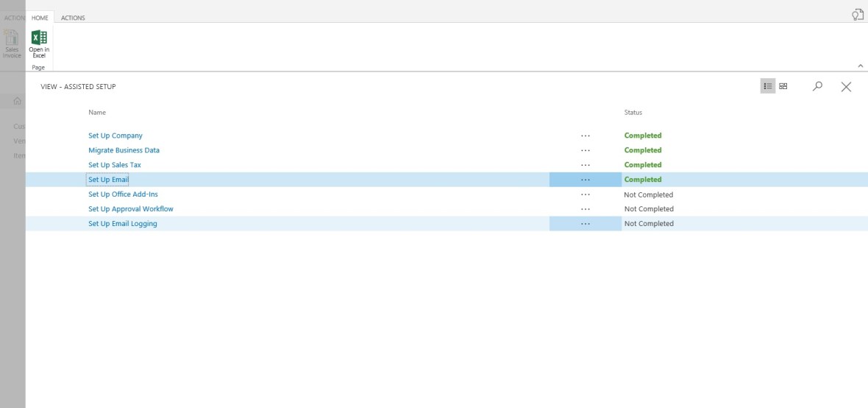The width and height of the screenshot is (868, 408).
Task: Open ellipsis menu for Set Up Company
Action: [x=585, y=136]
